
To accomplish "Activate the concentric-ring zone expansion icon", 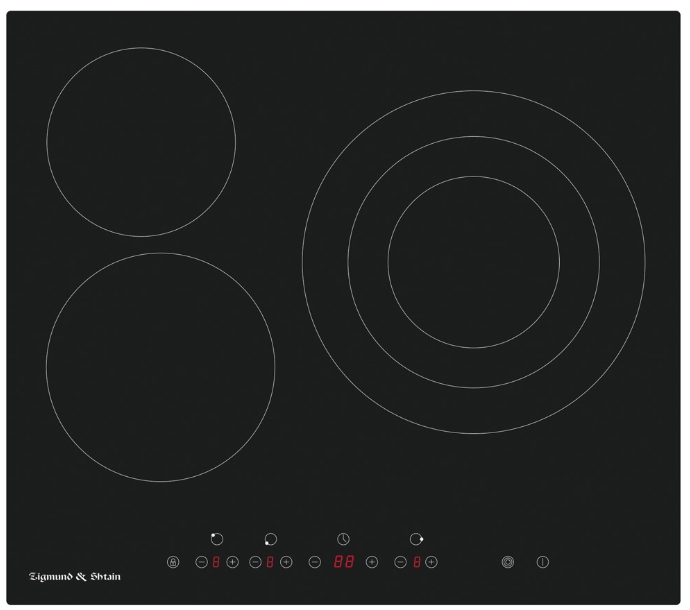I will (x=508, y=563).
